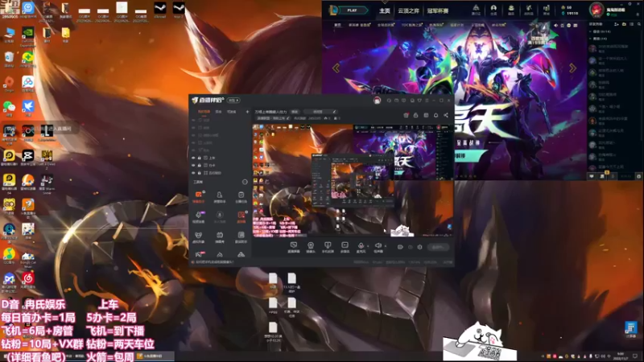Image resolution: width=644 pixels, height=362 pixels.
Task: Expand the microphone options arrow
Action: coord(368,246)
